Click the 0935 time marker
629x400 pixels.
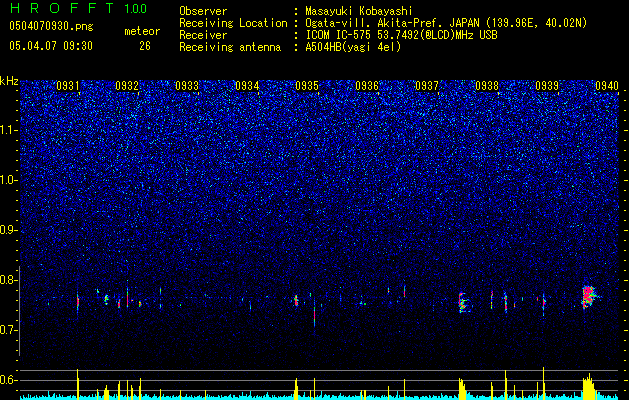(307, 85)
